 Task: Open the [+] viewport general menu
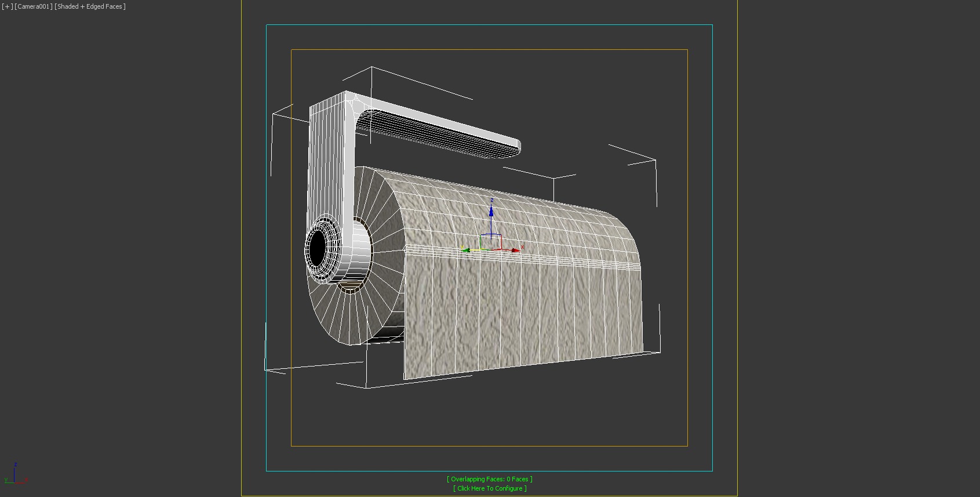coord(7,6)
